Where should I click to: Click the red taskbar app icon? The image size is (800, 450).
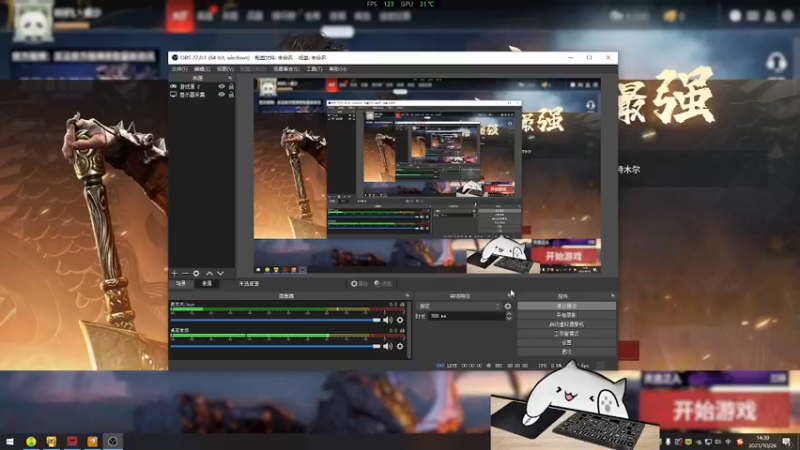(72, 441)
